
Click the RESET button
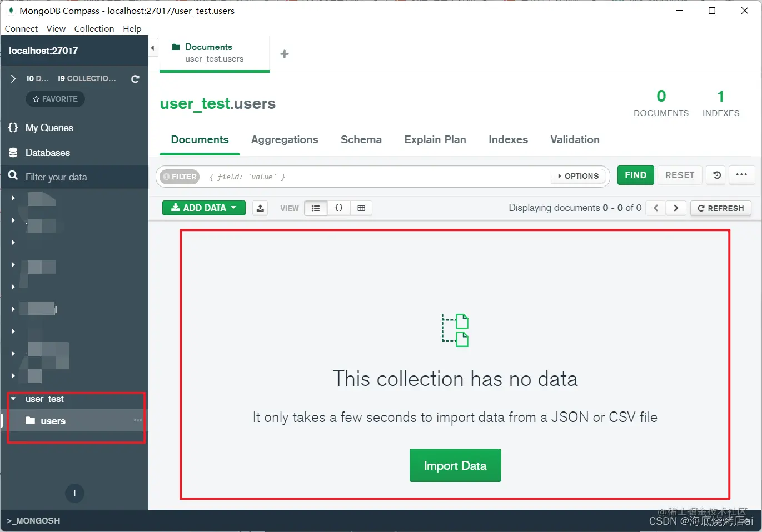(680, 175)
